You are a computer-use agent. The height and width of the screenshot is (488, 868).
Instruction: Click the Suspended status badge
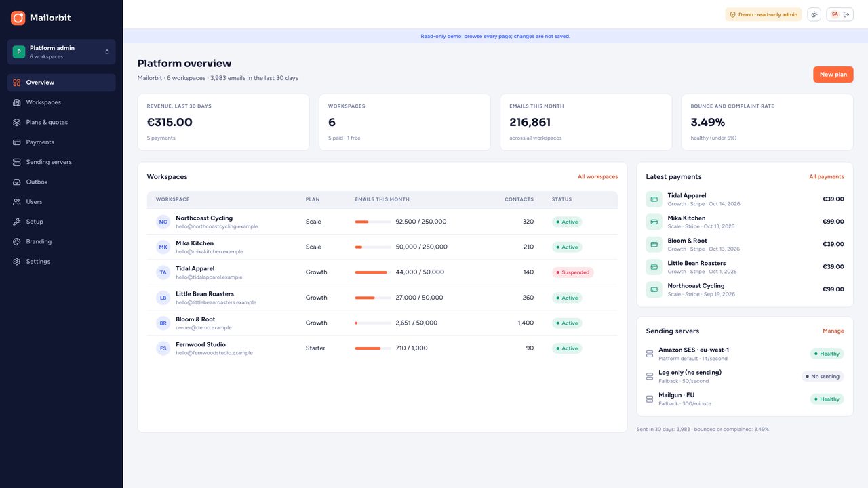572,272
